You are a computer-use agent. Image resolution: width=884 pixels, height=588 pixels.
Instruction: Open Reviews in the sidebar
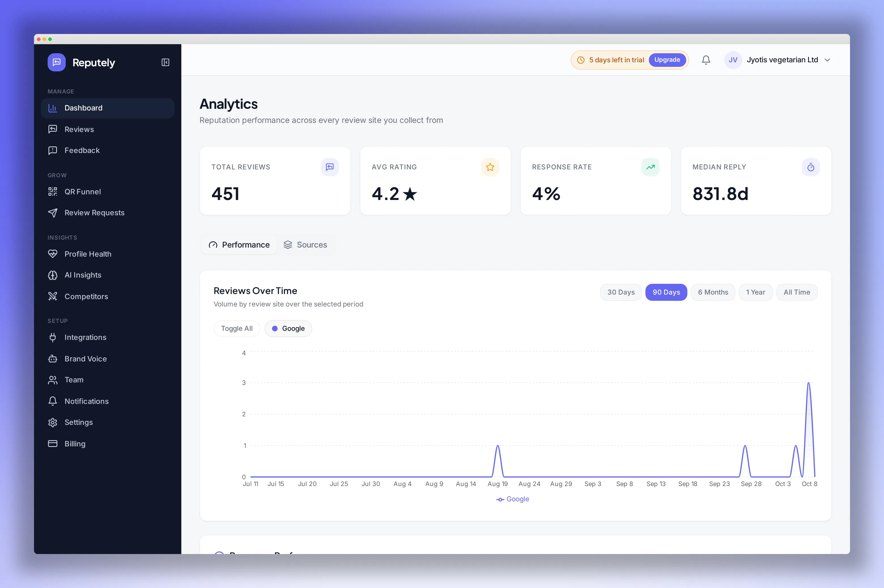click(108, 129)
